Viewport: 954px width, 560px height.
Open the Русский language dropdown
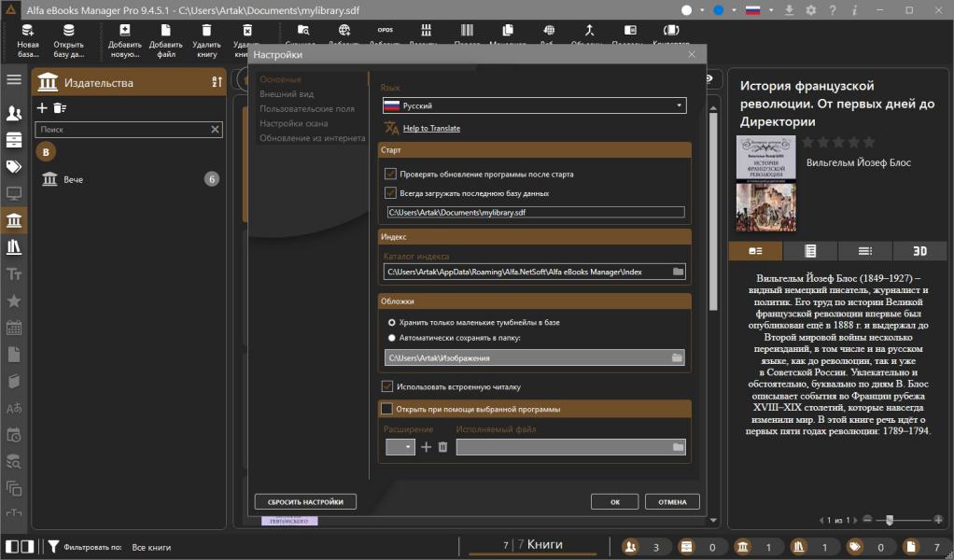click(534, 106)
